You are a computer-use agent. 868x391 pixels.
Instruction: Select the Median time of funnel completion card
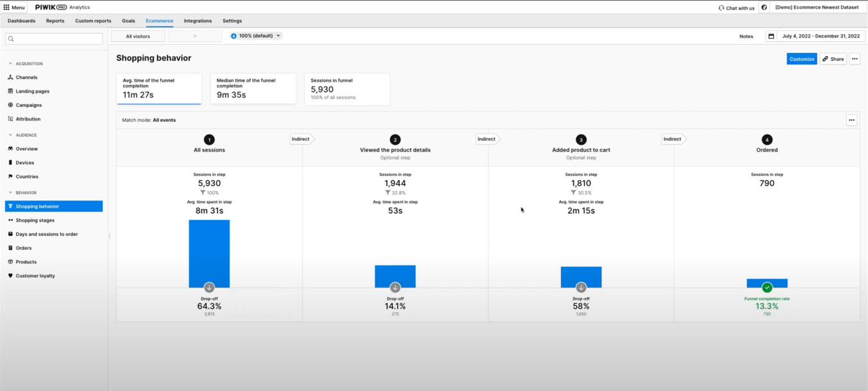click(253, 89)
